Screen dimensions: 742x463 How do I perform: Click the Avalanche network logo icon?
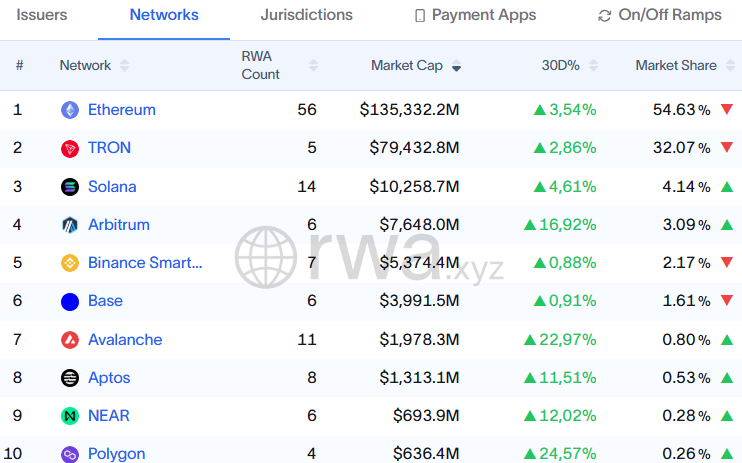click(70, 340)
